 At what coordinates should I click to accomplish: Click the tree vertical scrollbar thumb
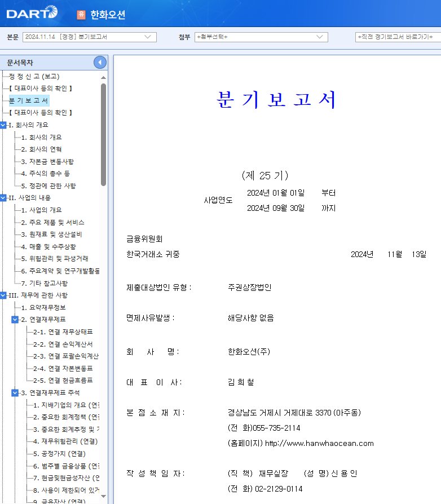(103, 135)
